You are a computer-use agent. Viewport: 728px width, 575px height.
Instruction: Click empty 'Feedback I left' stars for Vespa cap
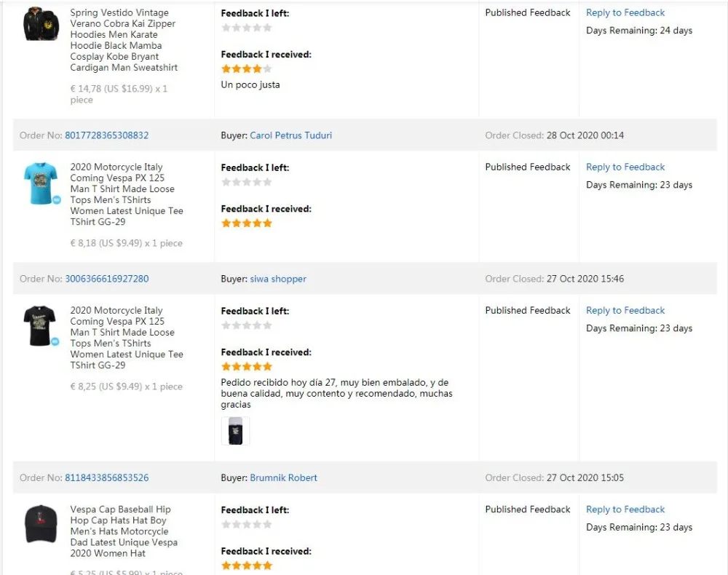coord(246,525)
